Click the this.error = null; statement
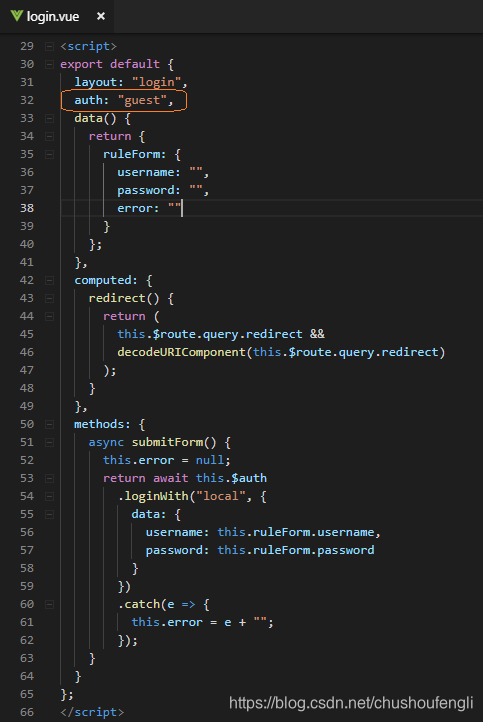483x722 pixels. click(167, 460)
